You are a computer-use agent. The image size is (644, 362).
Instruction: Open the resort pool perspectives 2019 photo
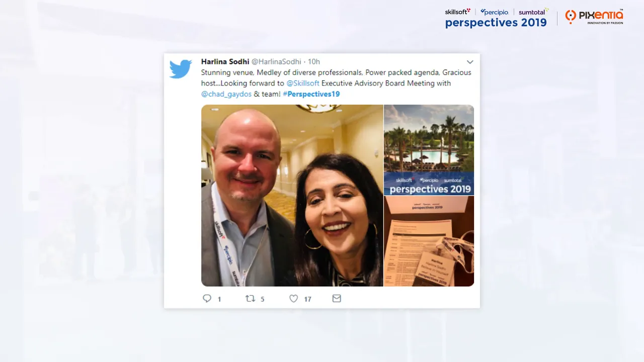pyautogui.click(x=429, y=150)
